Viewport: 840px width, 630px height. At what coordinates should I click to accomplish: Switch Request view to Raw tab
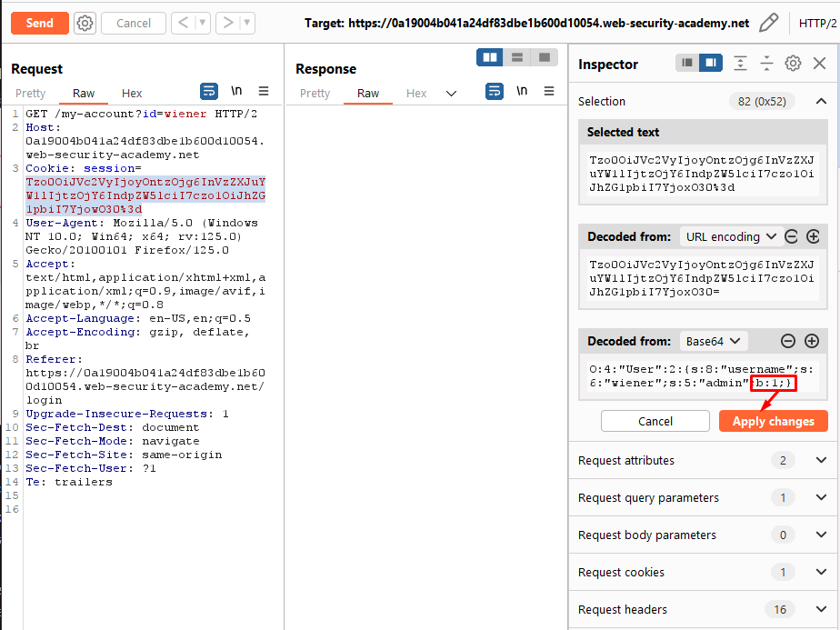(84, 94)
